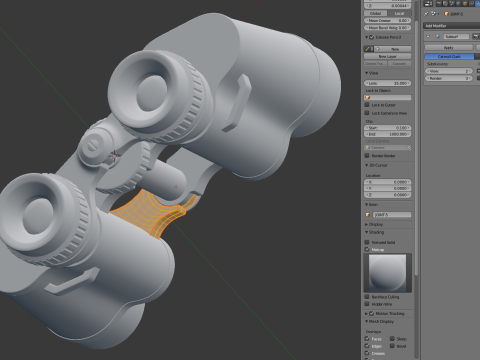Click the Clip End value field
The width and height of the screenshot is (480, 360).
[387, 134]
